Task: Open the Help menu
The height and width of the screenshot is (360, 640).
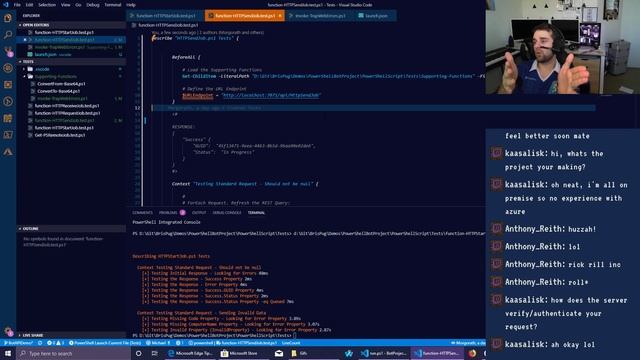Action: click(131, 5)
